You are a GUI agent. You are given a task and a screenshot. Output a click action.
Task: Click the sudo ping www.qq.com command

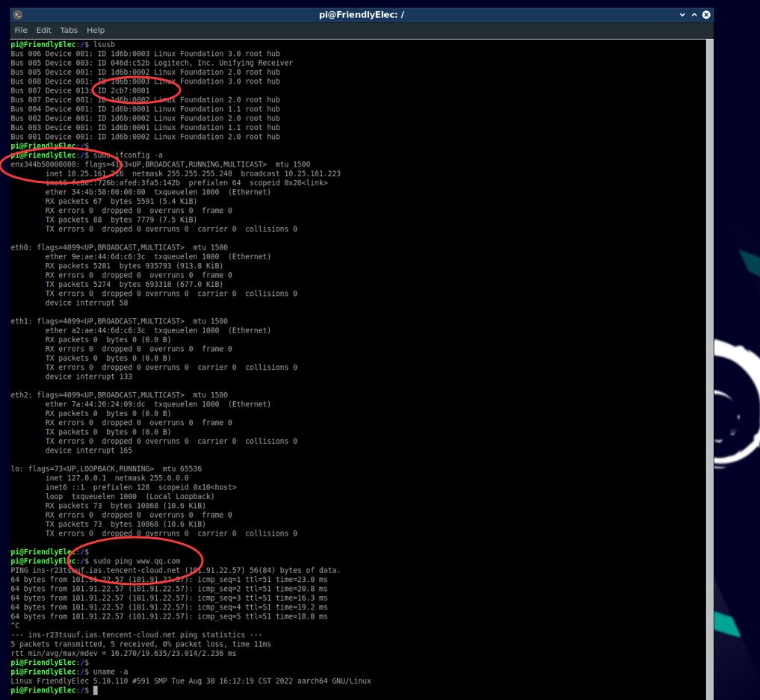137,561
